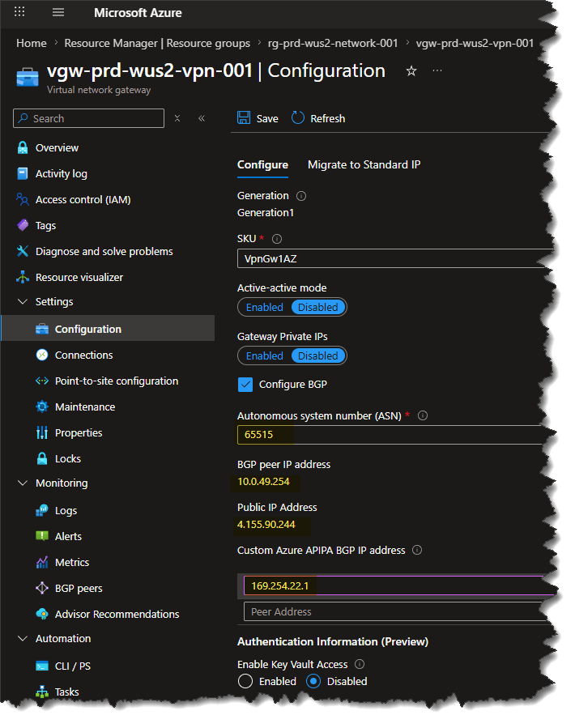This screenshot has height=728, width=575.
Task: Collapse the sidebar with double chevron
Action: tap(202, 118)
